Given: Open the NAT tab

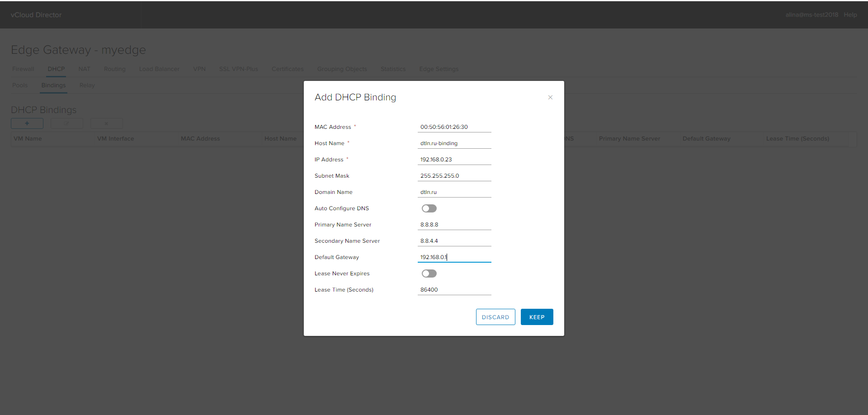Looking at the screenshot, I should click(x=84, y=69).
